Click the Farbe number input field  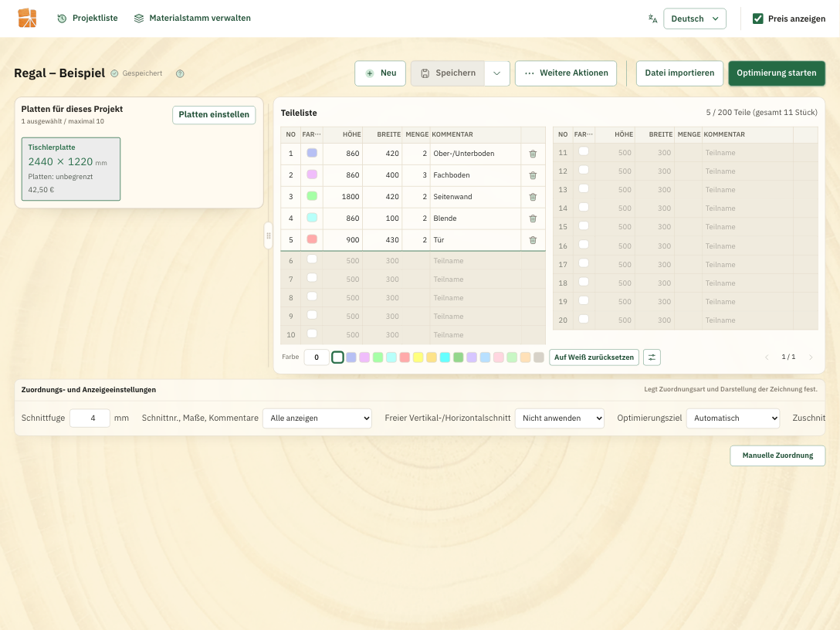(x=317, y=357)
